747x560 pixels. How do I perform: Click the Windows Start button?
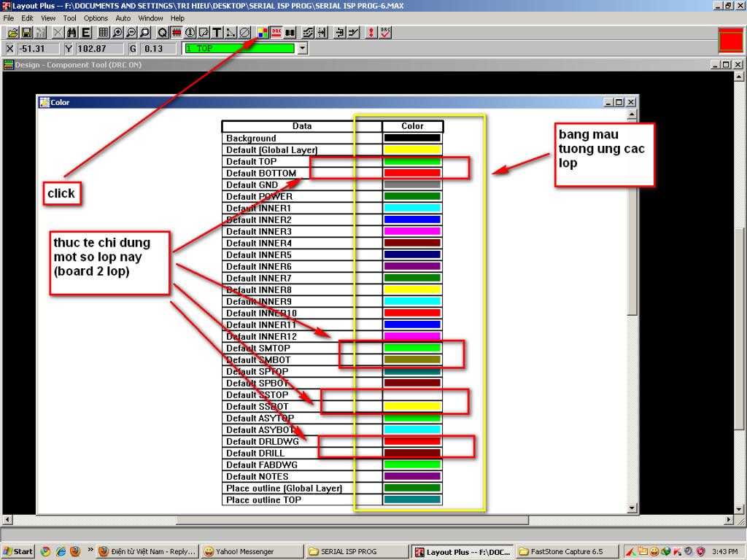tap(18, 551)
